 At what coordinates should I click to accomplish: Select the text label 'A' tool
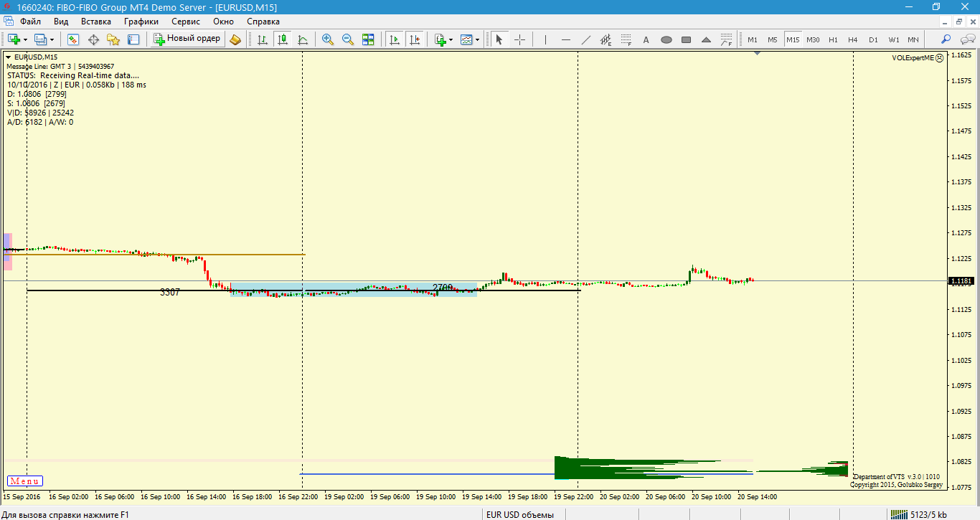click(646, 39)
